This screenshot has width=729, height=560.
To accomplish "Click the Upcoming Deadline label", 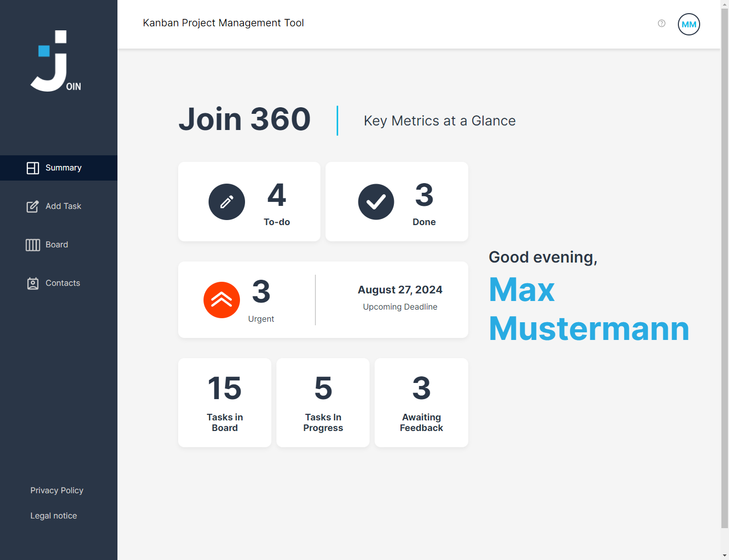I will click(400, 307).
